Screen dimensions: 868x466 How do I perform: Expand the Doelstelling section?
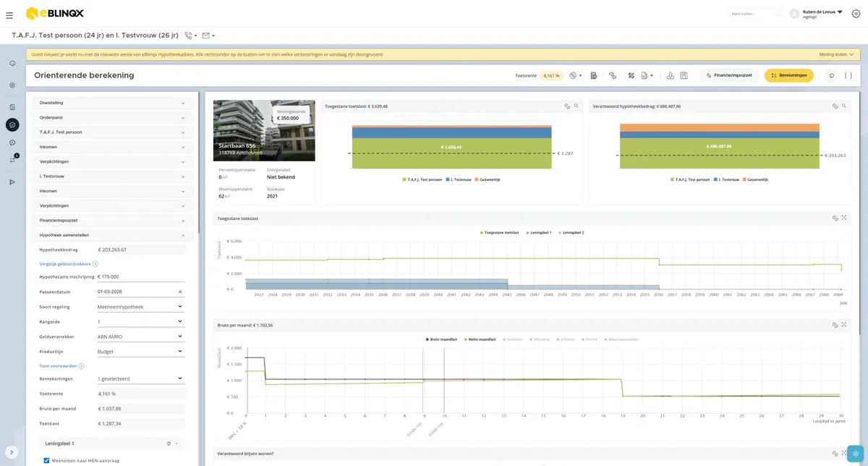point(112,103)
